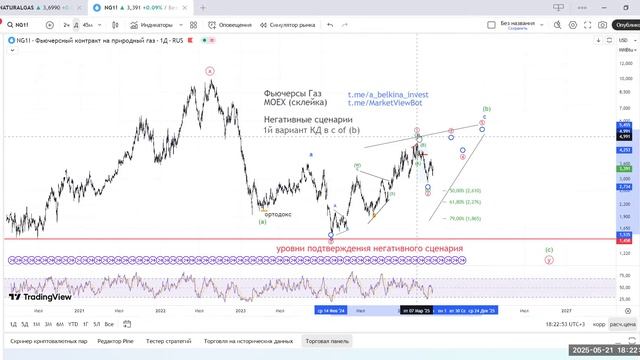The width and height of the screenshot is (640, 360).
Task: Select the Д daily interval button
Action: (76, 25)
